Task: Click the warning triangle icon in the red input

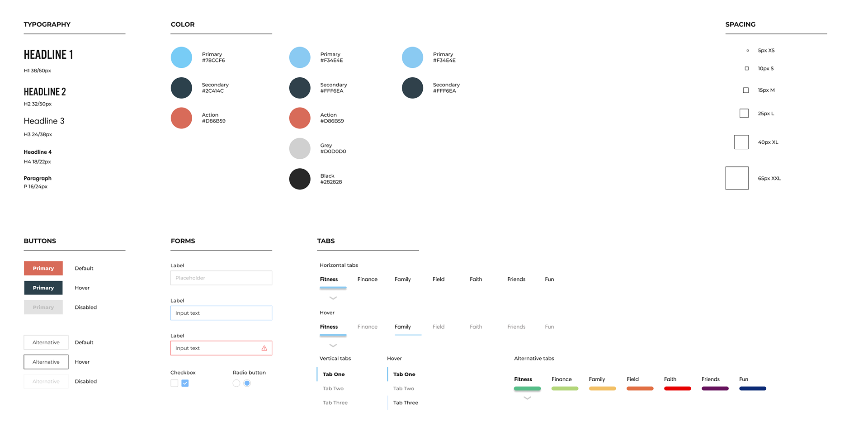Action: pos(264,348)
